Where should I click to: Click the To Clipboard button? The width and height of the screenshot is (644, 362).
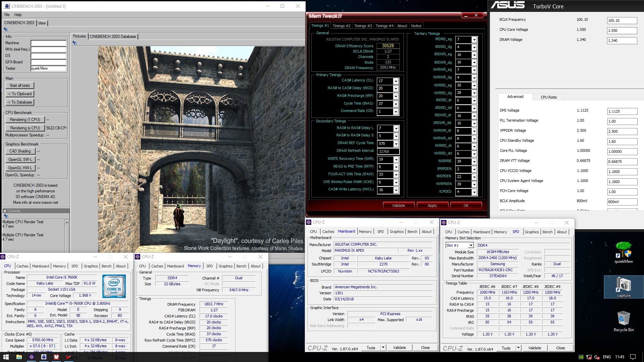[20, 94]
